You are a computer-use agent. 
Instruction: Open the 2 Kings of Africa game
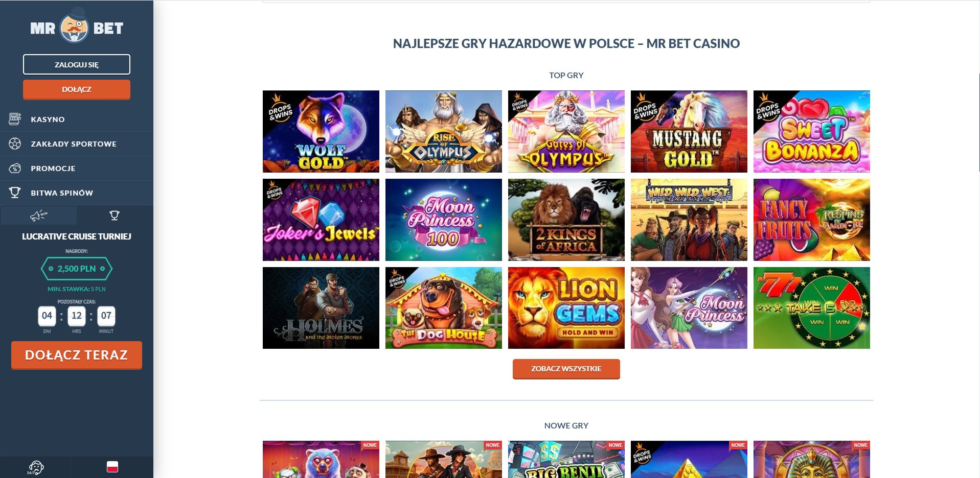pos(566,220)
